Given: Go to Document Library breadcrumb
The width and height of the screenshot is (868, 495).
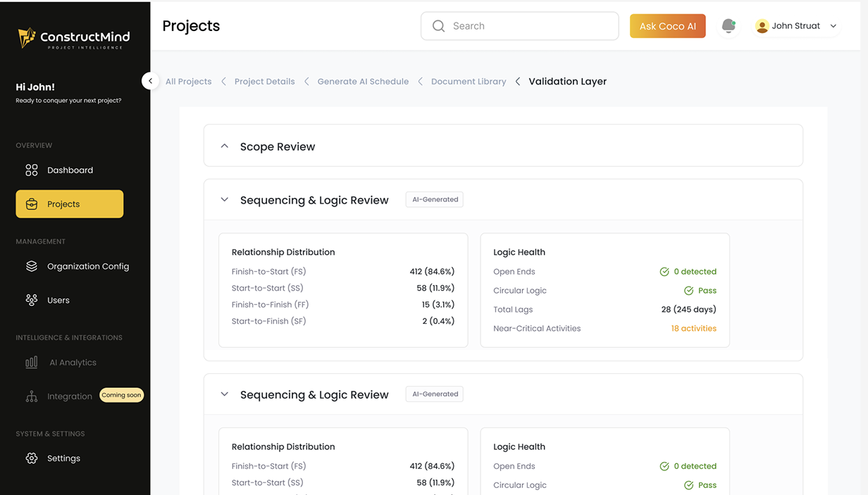Looking at the screenshot, I should [x=469, y=82].
